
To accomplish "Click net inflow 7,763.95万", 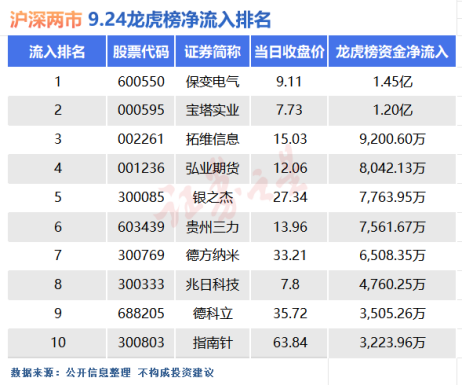I will pos(392,197).
